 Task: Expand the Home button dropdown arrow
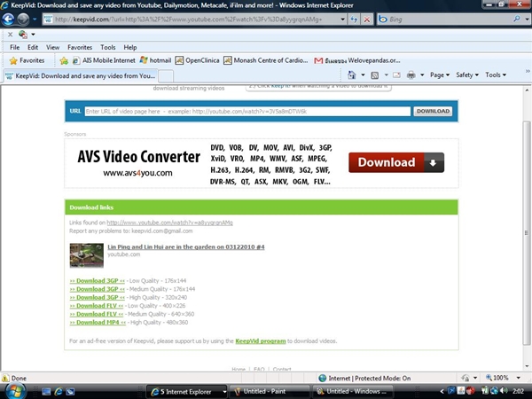[363, 75]
